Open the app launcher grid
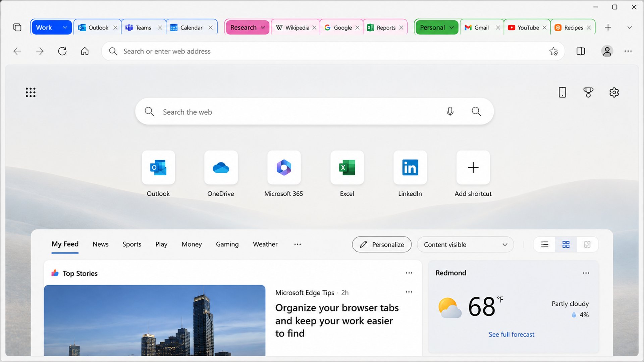This screenshot has width=644, height=362. [31, 93]
